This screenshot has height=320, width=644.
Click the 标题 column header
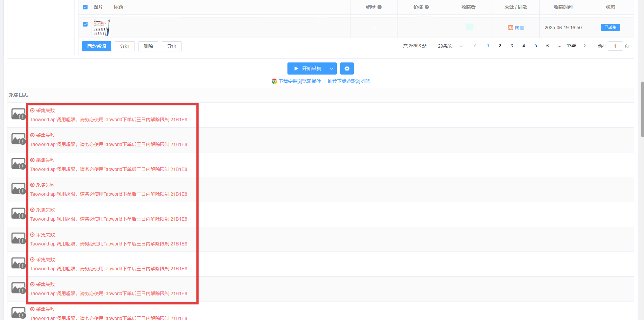pos(118,7)
